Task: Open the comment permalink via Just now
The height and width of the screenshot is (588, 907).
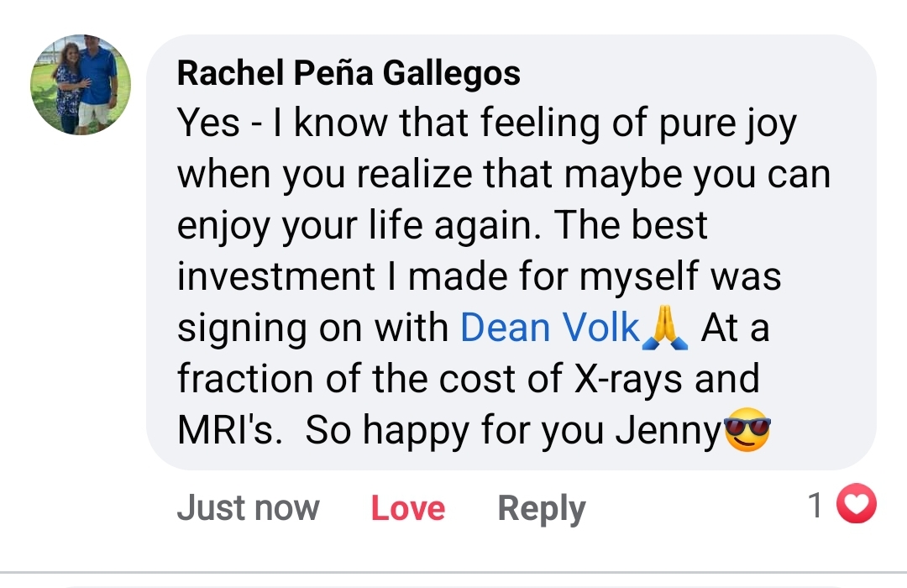Action: [x=248, y=507]
